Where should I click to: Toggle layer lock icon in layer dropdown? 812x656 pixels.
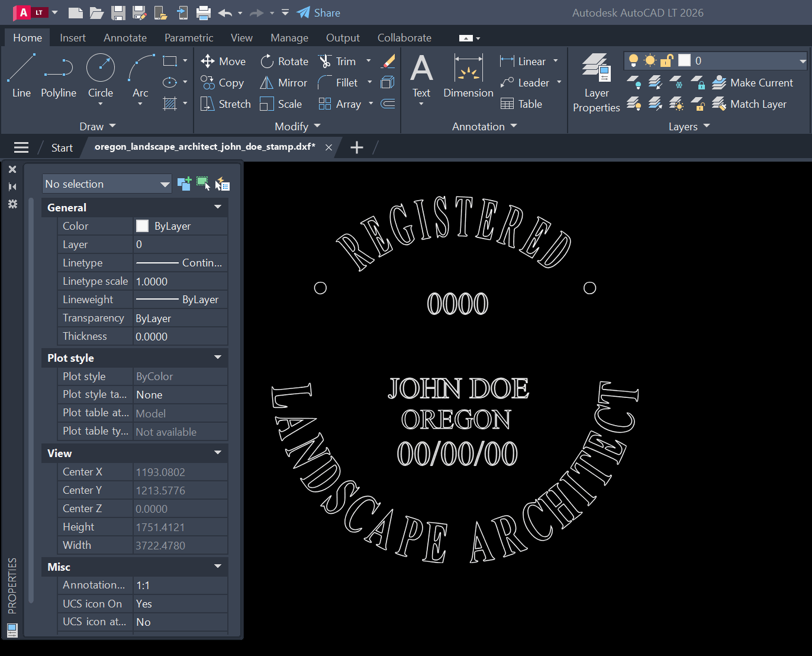(666, 60)
